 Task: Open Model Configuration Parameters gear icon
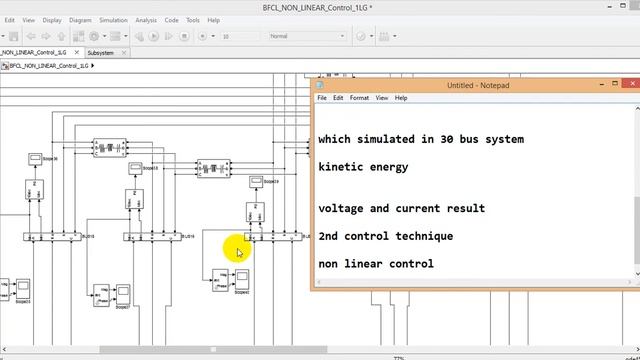[94, 36]
